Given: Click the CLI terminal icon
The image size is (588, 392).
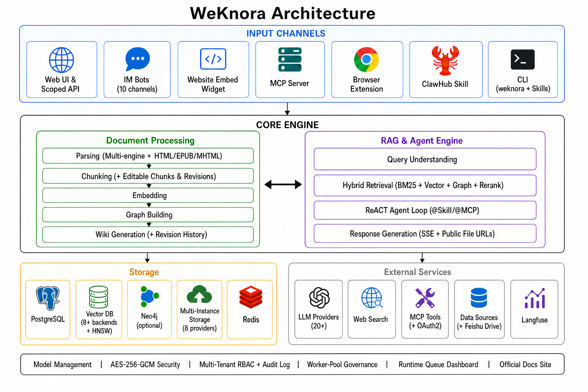Looking at the screenshot, I should point(523,59).
